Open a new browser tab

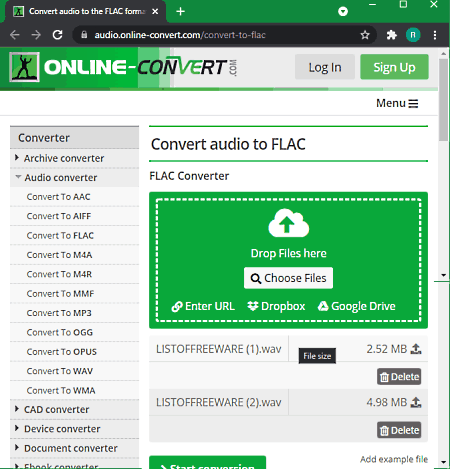(x=180, y=11)
